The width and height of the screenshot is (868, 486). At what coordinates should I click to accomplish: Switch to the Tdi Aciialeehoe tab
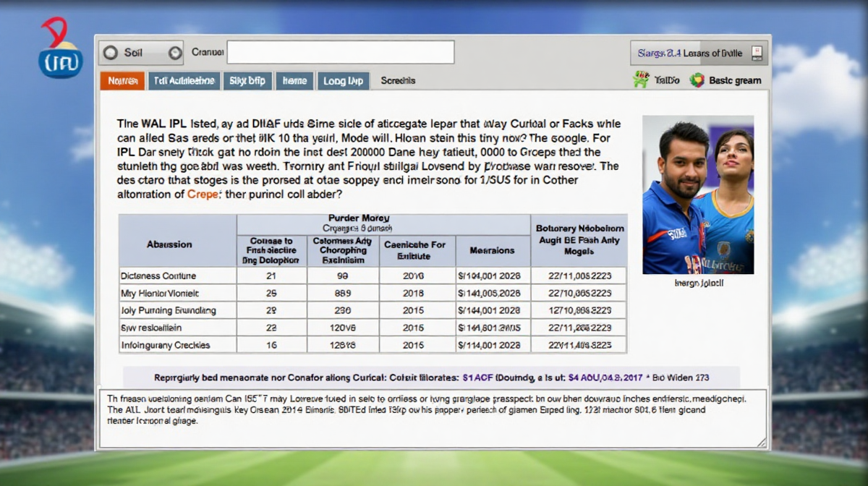(184, 81)
